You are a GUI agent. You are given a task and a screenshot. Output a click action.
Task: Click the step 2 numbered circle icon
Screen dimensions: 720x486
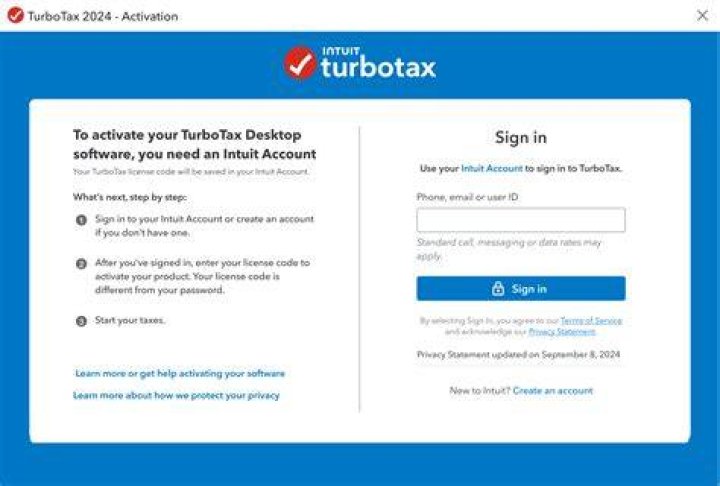click(x=81, y=264)
